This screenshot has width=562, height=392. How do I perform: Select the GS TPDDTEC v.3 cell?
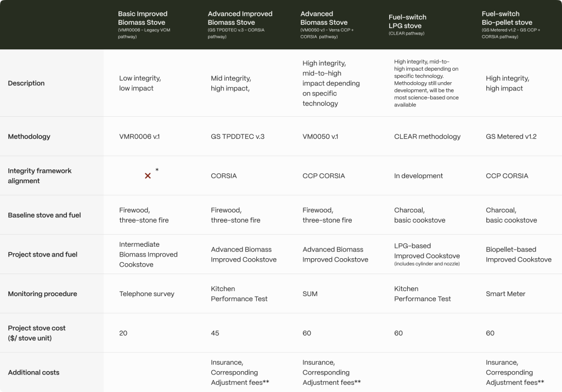point(238,137)
